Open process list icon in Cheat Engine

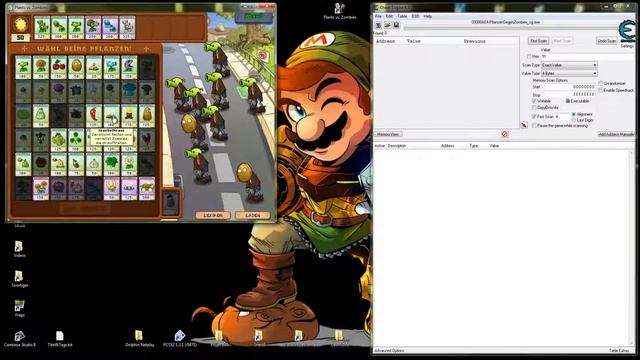click(x=378, y=25)
